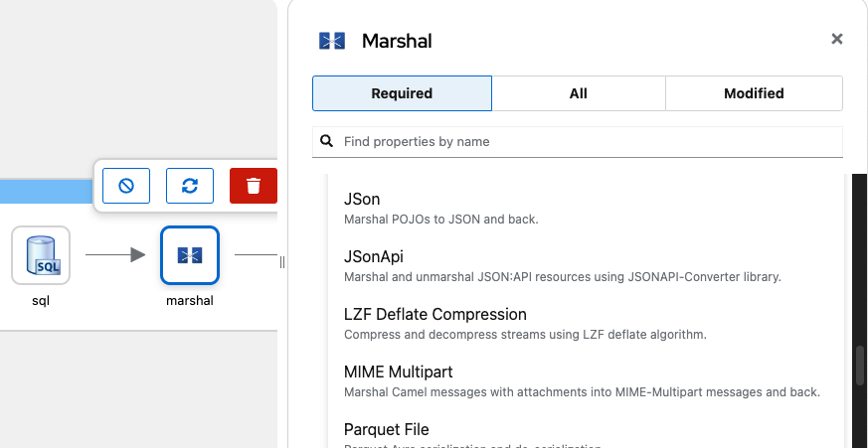The height and width of the screenshot is (448, 868).
Task: Click the Marshal icon in panel header
Action: 331,41
